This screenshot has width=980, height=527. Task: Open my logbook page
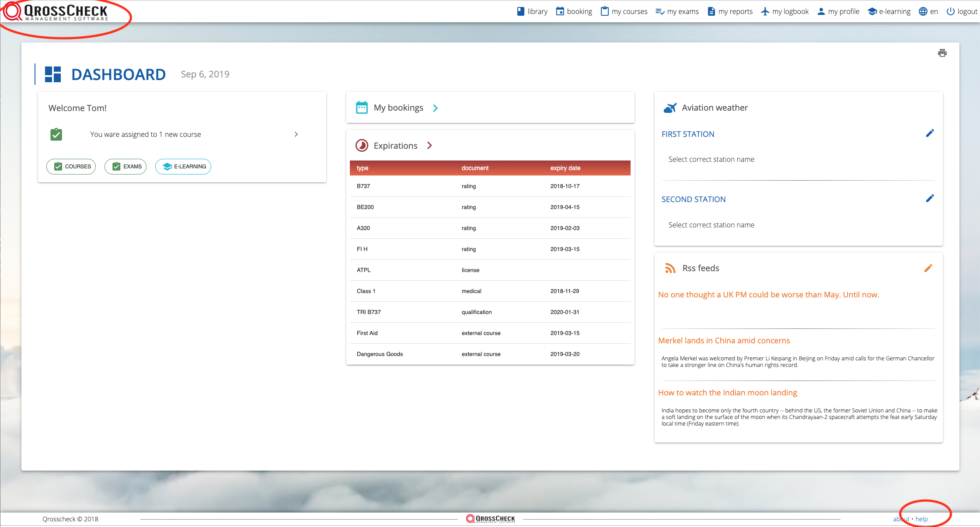pos(785,11)
